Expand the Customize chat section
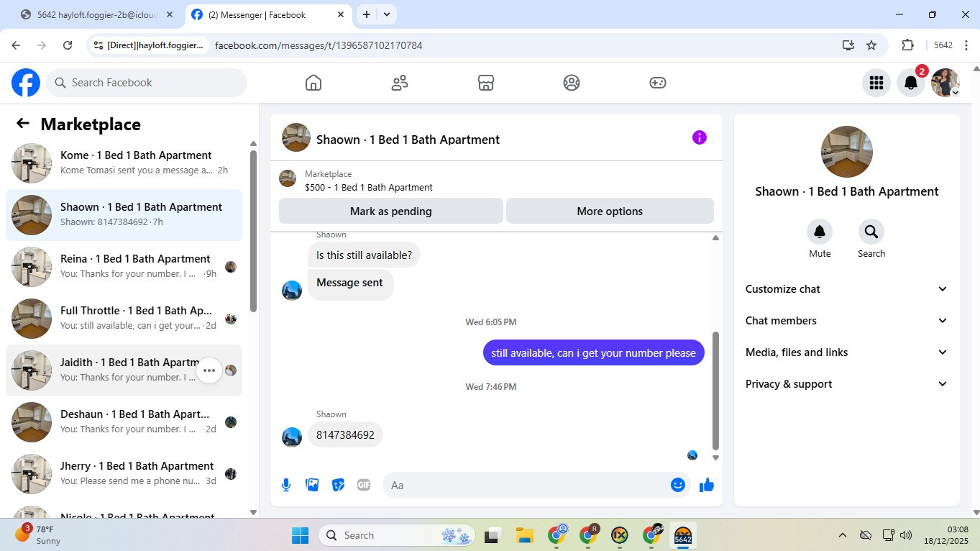Viewport: 980px width, 551px height. pyautogui.click(x=847, y=289)
